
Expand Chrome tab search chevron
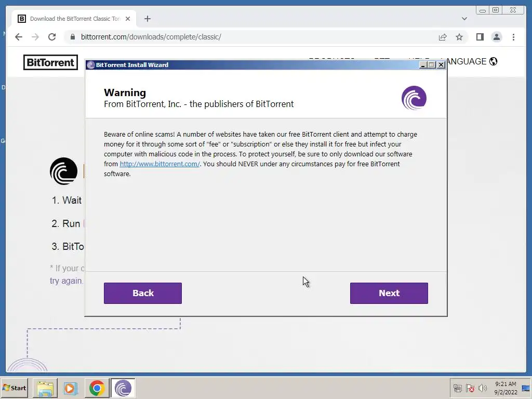464,19
